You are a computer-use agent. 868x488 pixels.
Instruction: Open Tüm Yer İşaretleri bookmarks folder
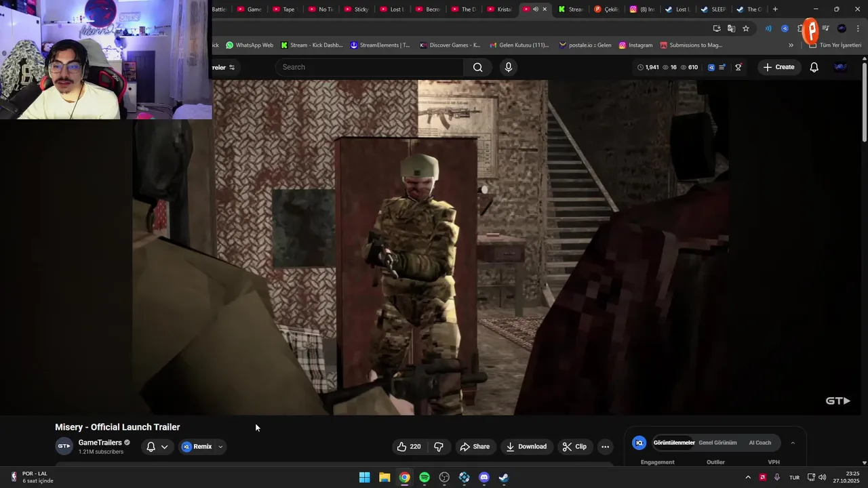[835, 45]
